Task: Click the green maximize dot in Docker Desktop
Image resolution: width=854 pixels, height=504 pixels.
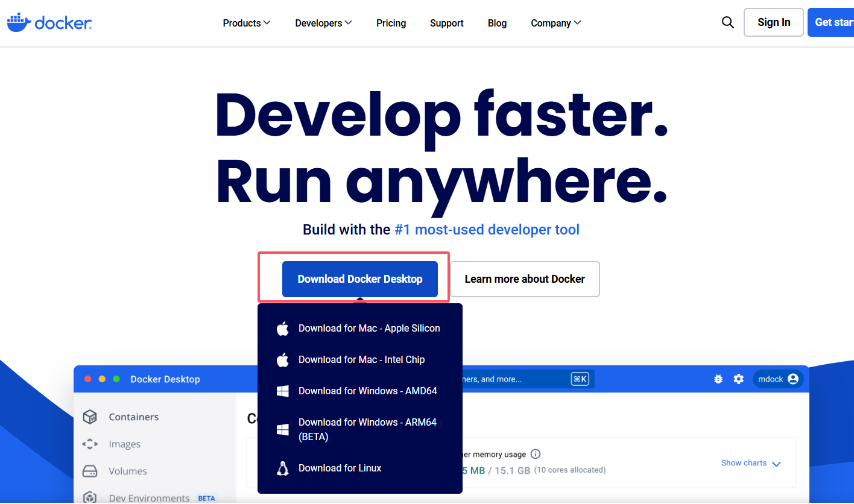Action: click(x=116, y=379)
